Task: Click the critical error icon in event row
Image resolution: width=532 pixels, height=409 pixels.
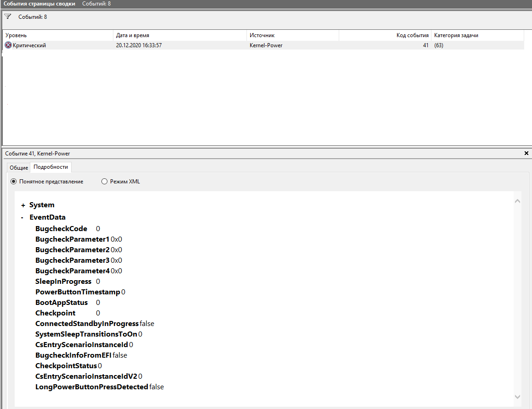Action: pos(8,45)
